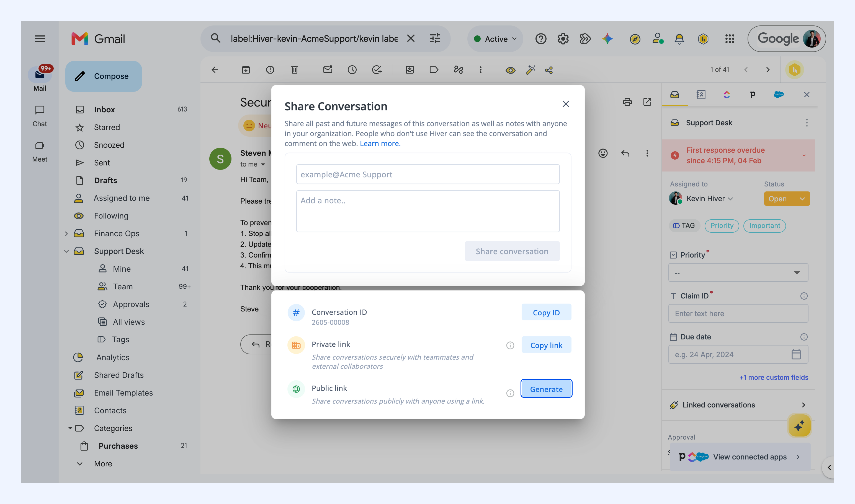
Task: Copy the private link
Action: (x=546, y=345)
